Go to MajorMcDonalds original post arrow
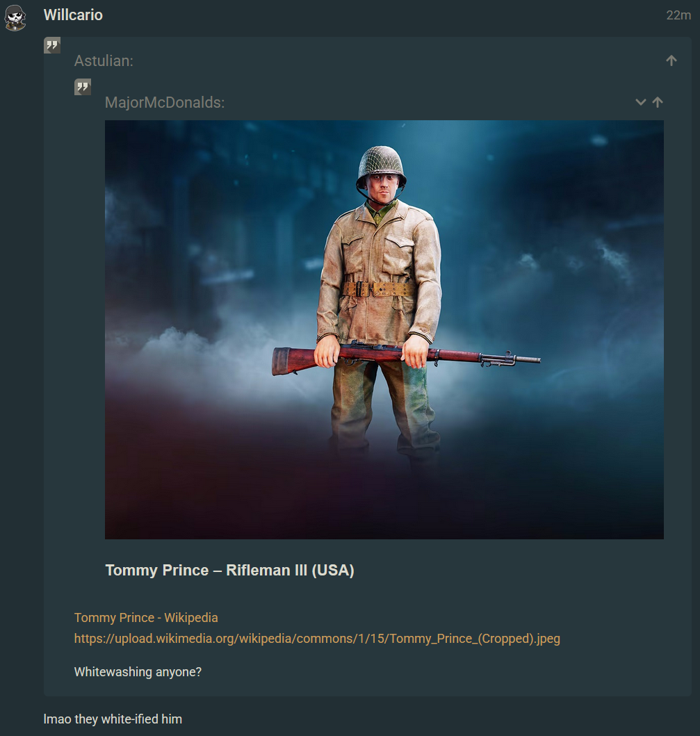This screenshot has width=700, height=736. [x=658, y=102]
